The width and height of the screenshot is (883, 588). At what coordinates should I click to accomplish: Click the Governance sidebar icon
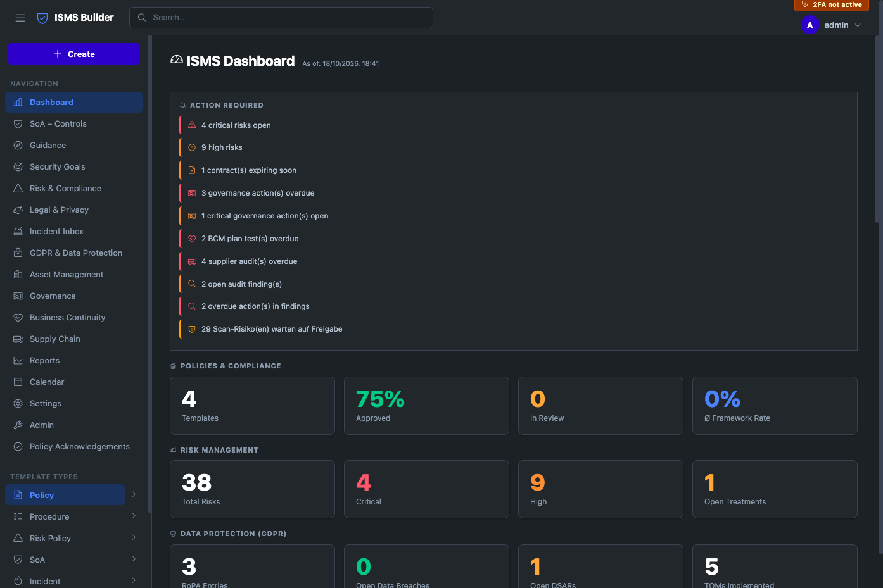[18, 296]
